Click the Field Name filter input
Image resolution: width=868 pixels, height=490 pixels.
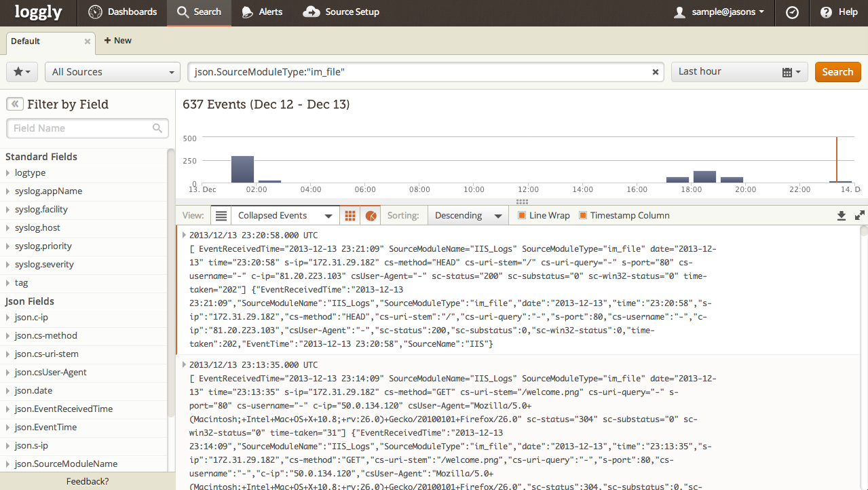87,128
